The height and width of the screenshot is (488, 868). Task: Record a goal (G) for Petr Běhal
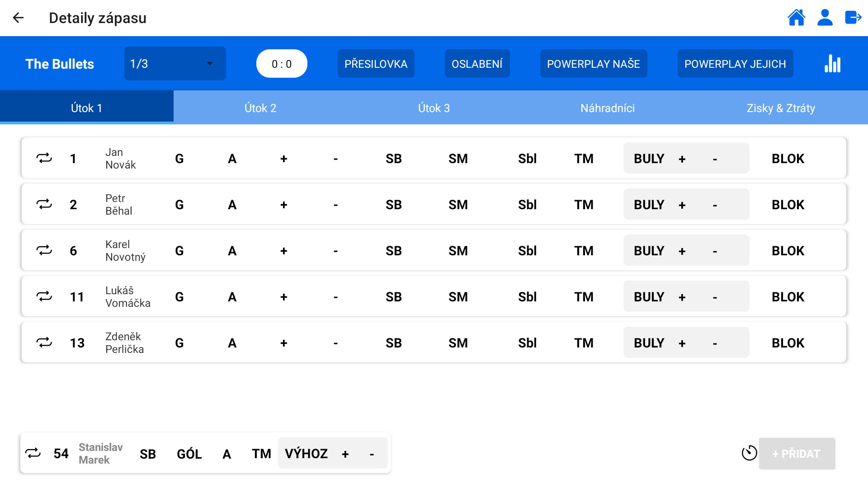pyautogui.click(x=179, y=205)
